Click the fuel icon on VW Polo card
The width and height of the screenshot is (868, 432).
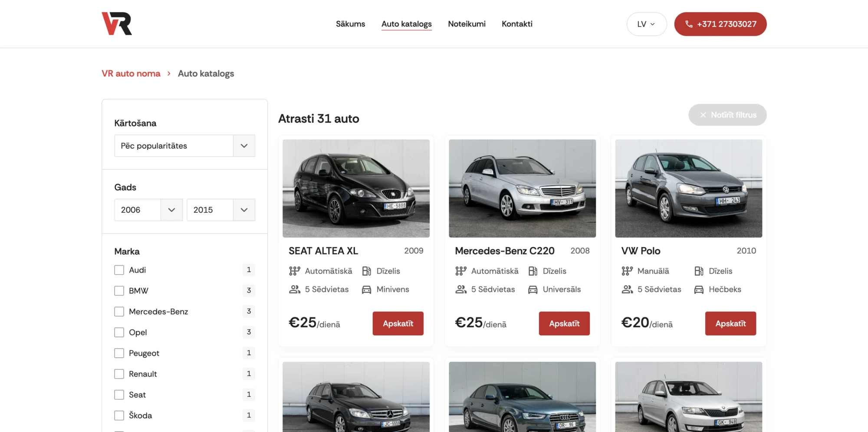pyautogui.click(x=699, y=271)
